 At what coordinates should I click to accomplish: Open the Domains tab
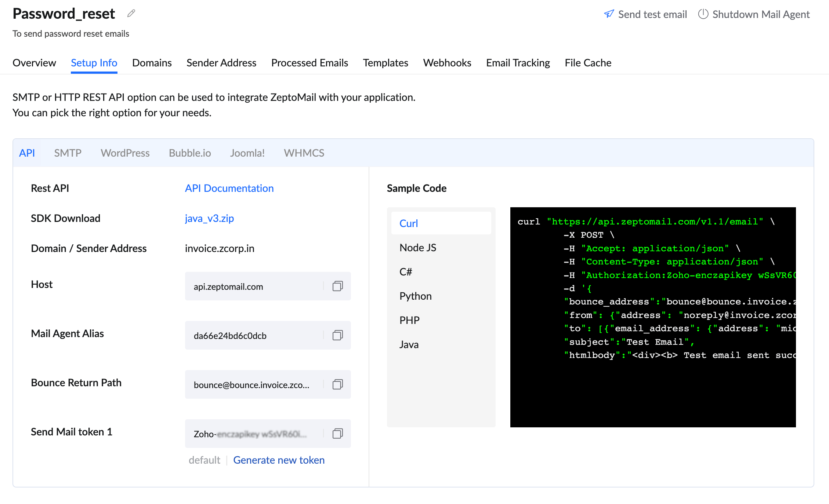pos(152,63)
